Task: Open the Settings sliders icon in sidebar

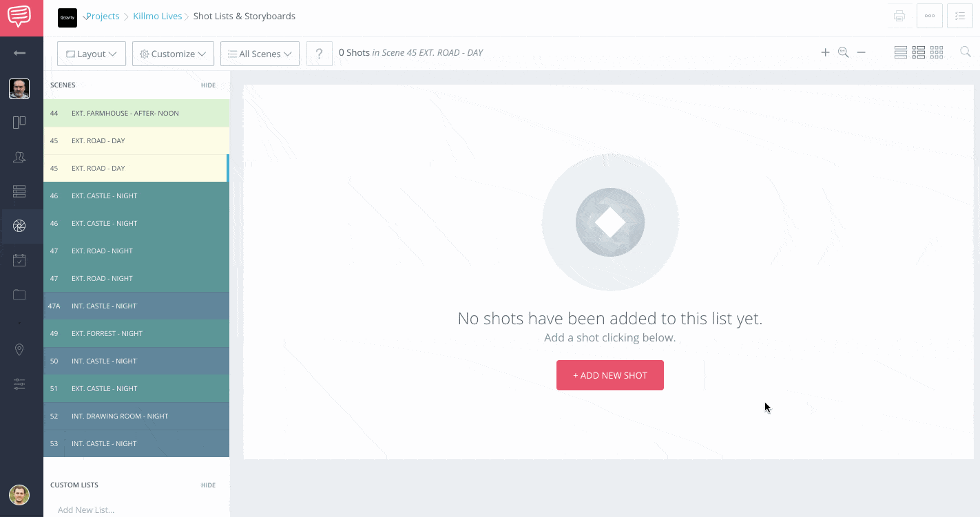Action: coord(19,384)
